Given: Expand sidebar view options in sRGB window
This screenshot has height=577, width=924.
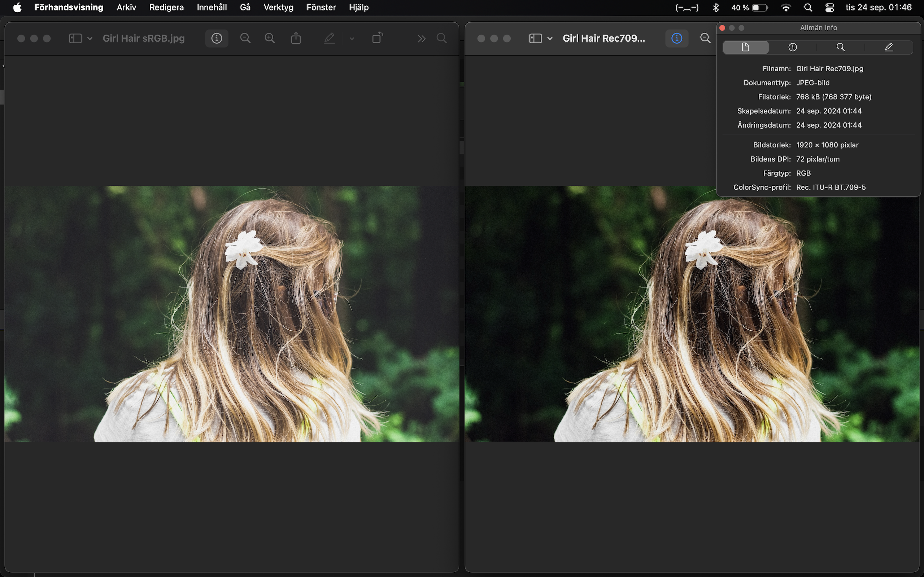Looking at the screenshot, I should click(x=90, y=38).
